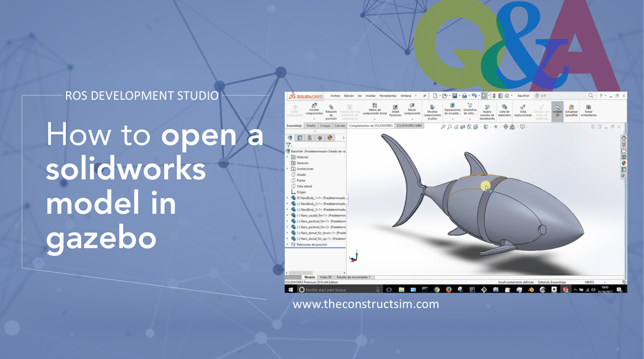The image size is (644, 359).
Task: Click the Windows Start button
Action: (x=290, y=289)
